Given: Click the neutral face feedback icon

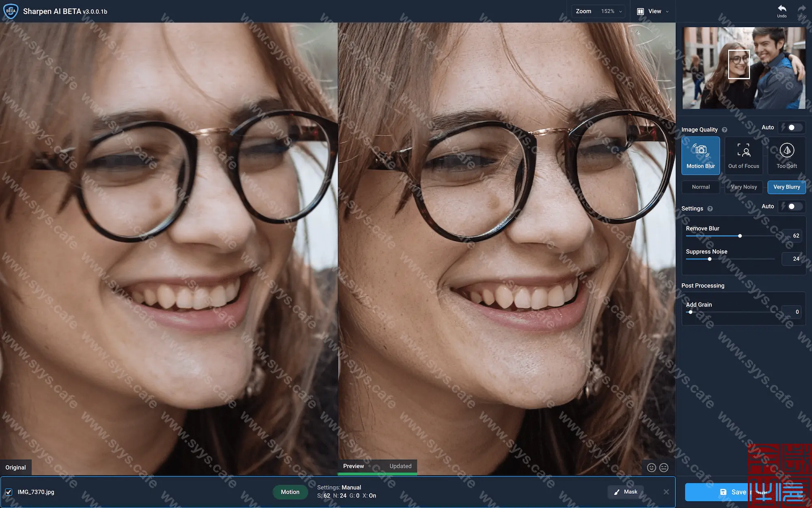Looking at the screenshot, I should pos(664,468).
